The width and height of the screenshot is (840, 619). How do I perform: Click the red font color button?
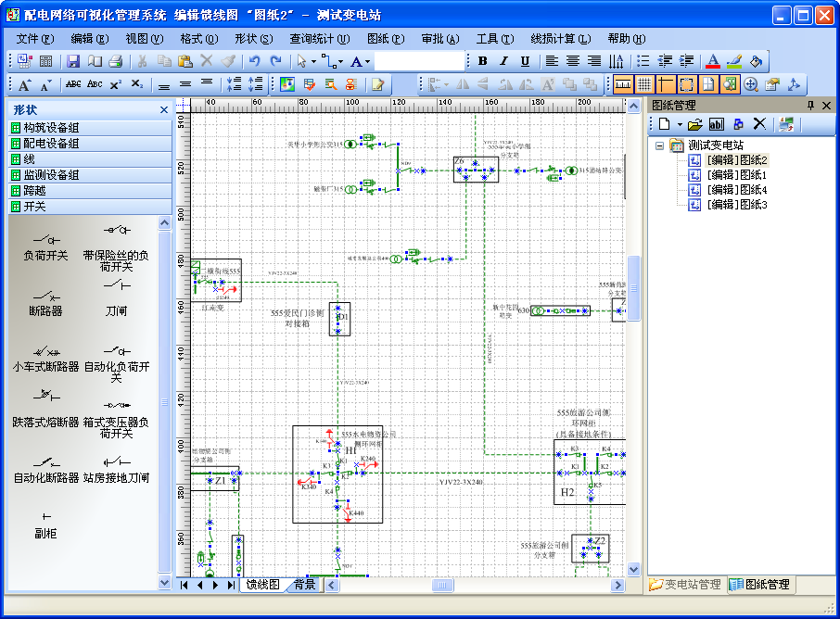tap(712, 61)
